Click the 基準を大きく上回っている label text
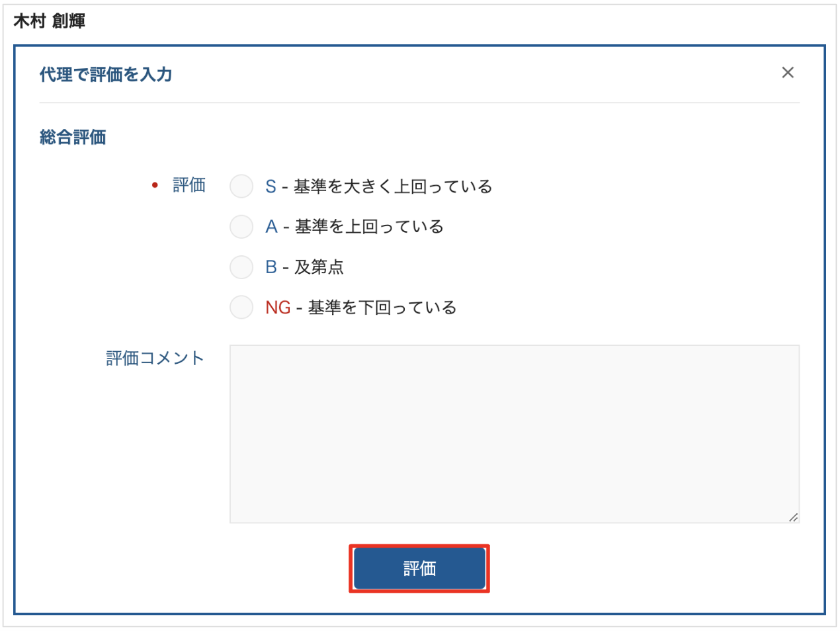 393,187
